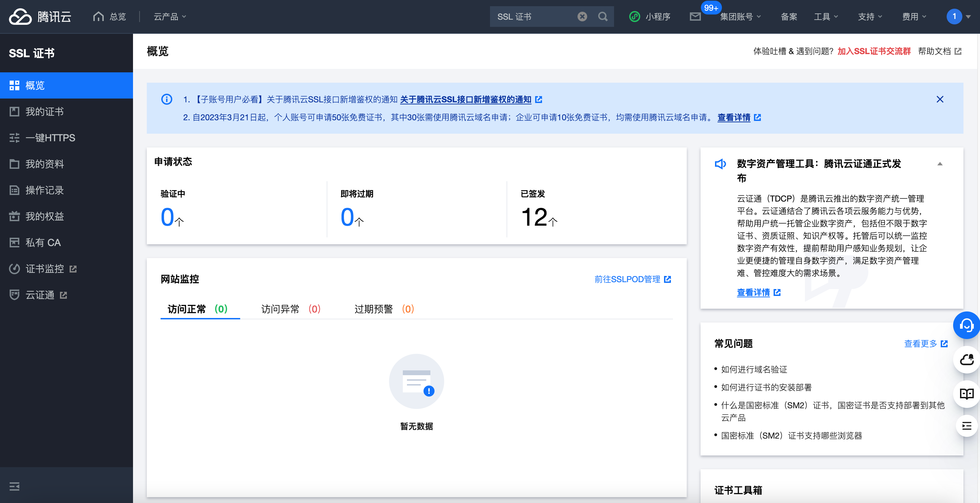Expand the 费用 dropdown
Screen dimensions: 980x503
tap(914, 16)
